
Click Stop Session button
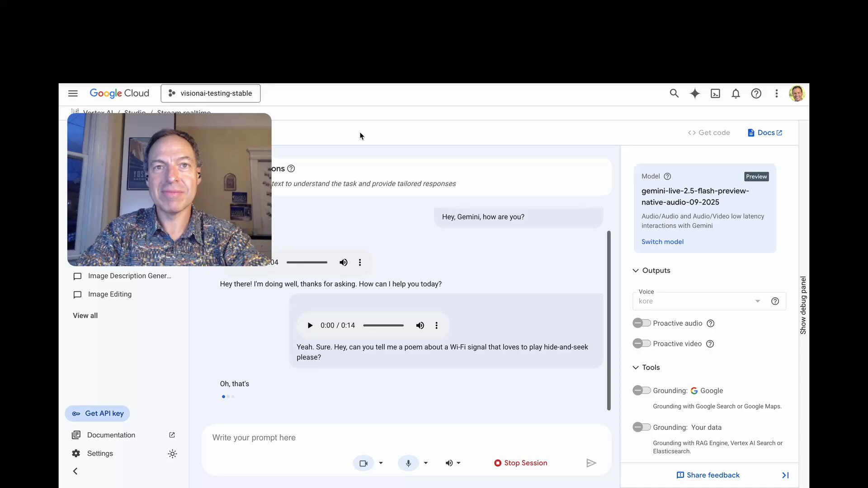click(520, 463)
